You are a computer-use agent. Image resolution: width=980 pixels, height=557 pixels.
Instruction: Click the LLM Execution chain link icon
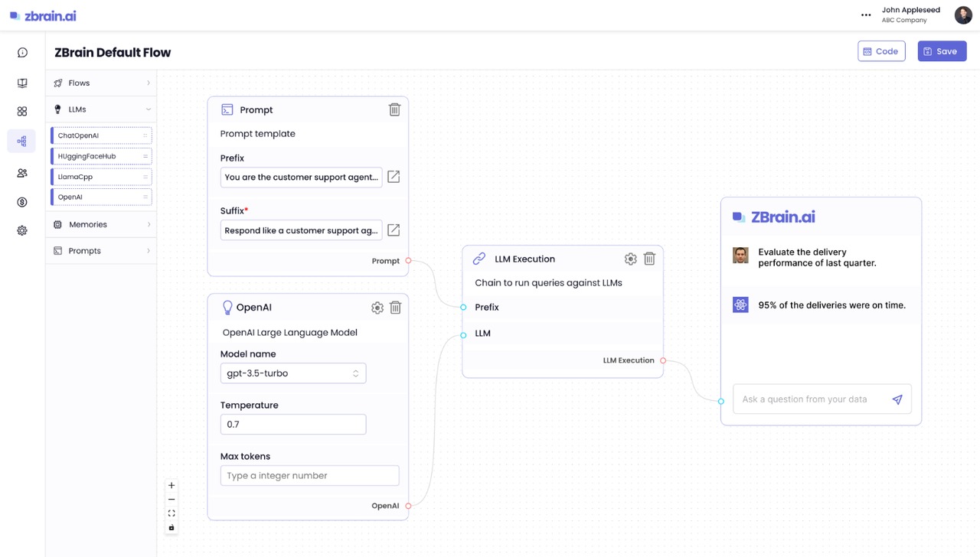coord(479,259)
